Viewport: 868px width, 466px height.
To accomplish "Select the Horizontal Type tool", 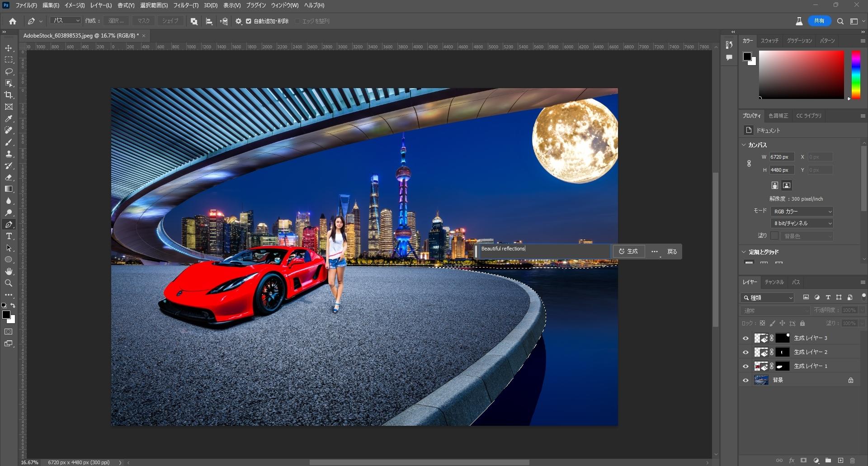I will 9,236.
